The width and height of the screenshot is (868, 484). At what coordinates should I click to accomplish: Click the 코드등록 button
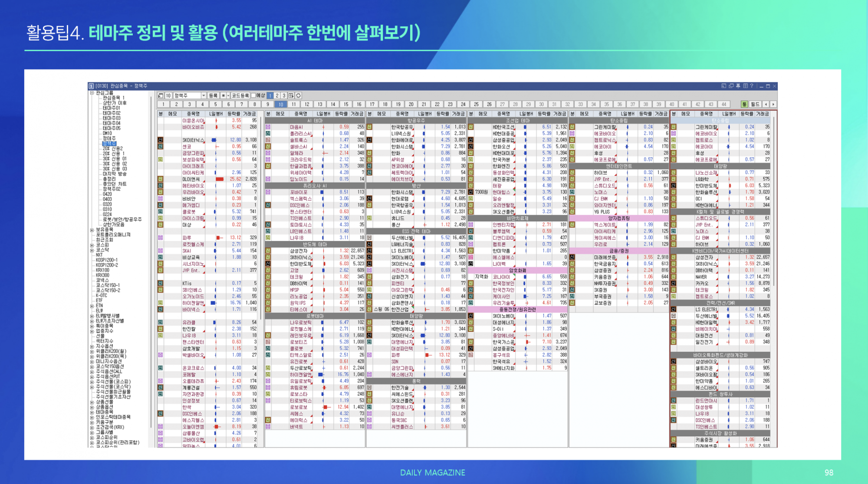240,95
